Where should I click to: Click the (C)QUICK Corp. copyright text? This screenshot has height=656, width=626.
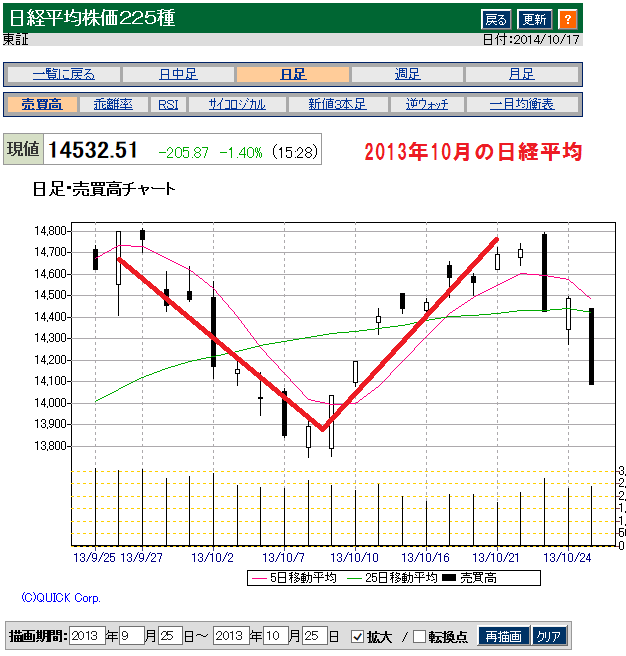[61, 597]
